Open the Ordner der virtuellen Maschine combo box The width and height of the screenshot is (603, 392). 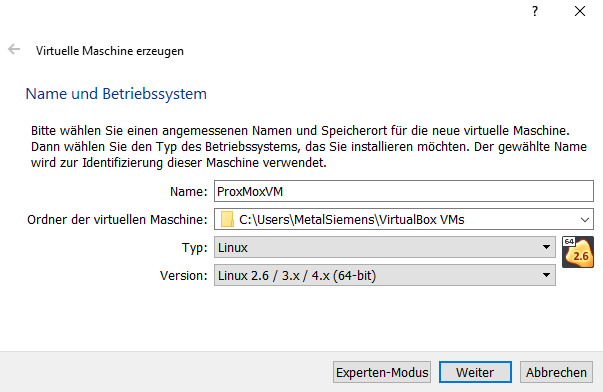[x=404, y=219]
